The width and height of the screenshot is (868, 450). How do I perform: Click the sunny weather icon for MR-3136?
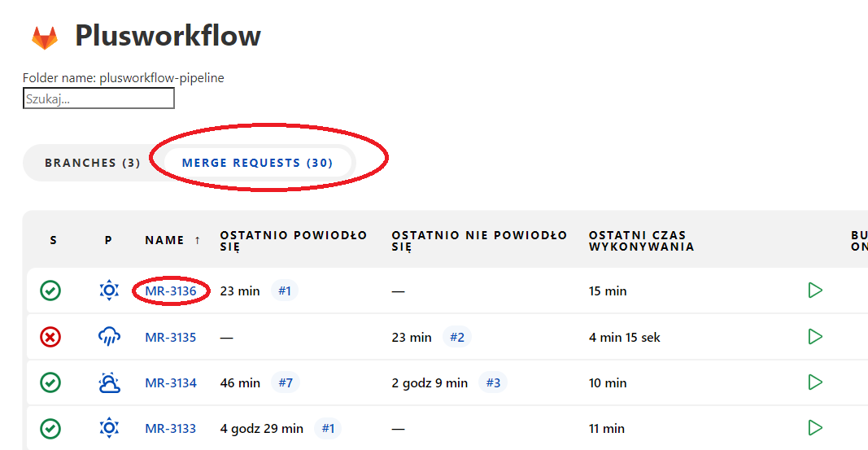coord(109,291)
